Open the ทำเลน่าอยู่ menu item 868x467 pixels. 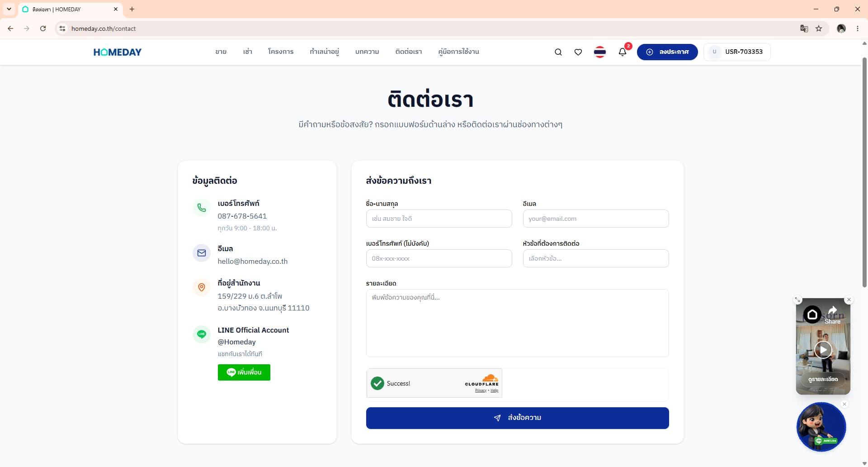click(325, 52)
